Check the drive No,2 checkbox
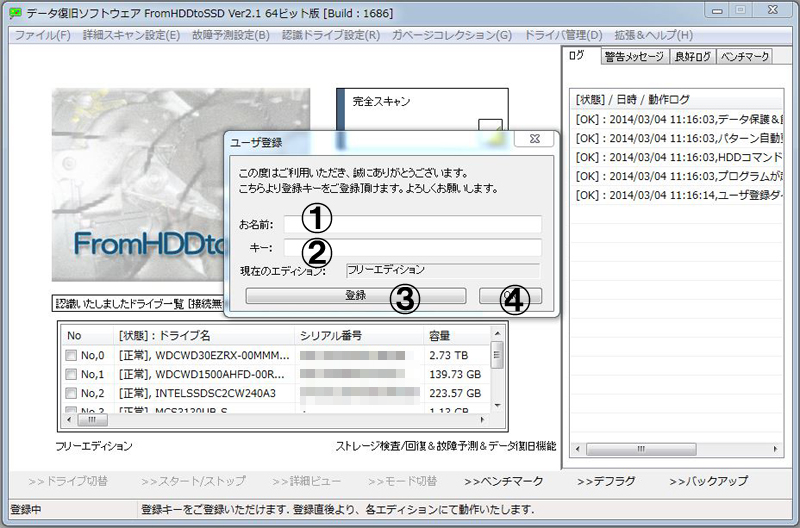 [x=71, y=393]
